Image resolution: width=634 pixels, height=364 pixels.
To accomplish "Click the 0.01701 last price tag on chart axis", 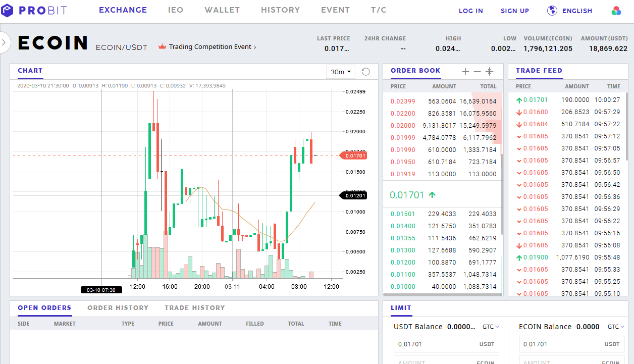I will click(353, 155).
